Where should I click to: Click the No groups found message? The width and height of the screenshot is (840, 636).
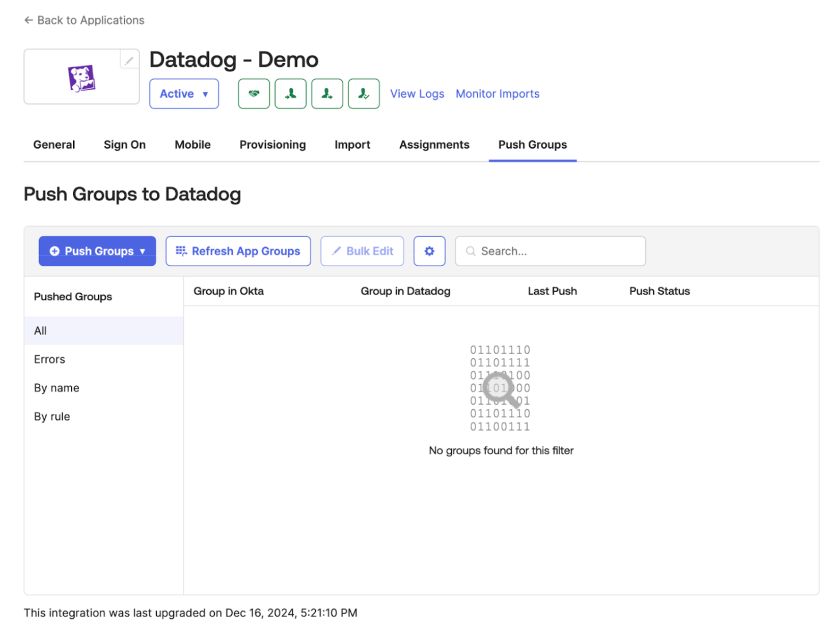click(501, 451)
